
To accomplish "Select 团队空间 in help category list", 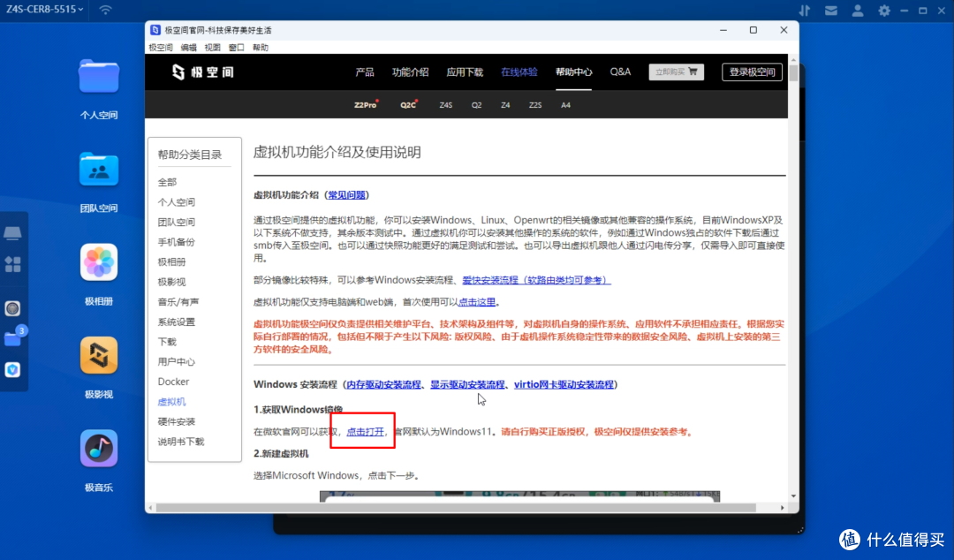I will (x=177, y=223).
